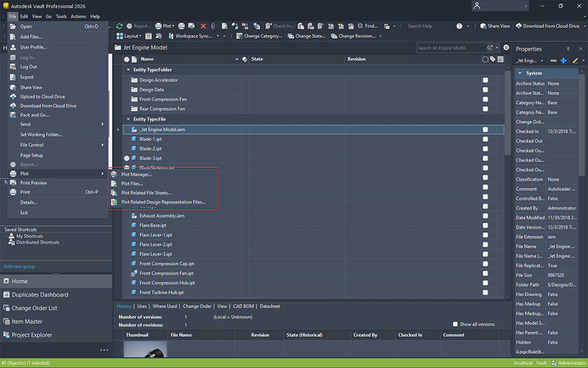Viewport: 588px width, 368px height.
Task: Toggle the select-all checkbox in column header
Action: point(485,59)
